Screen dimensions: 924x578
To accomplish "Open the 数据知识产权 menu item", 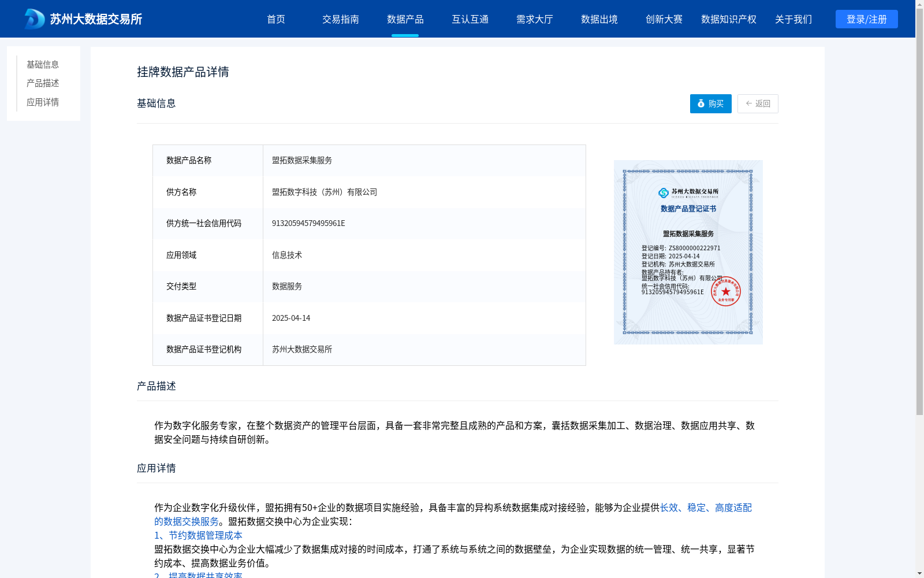I will (x=729, y=19).
